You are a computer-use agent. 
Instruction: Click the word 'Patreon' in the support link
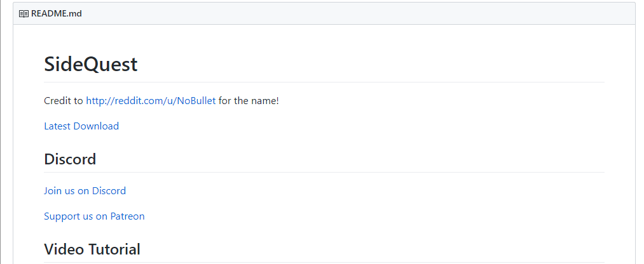click(127, 216)
